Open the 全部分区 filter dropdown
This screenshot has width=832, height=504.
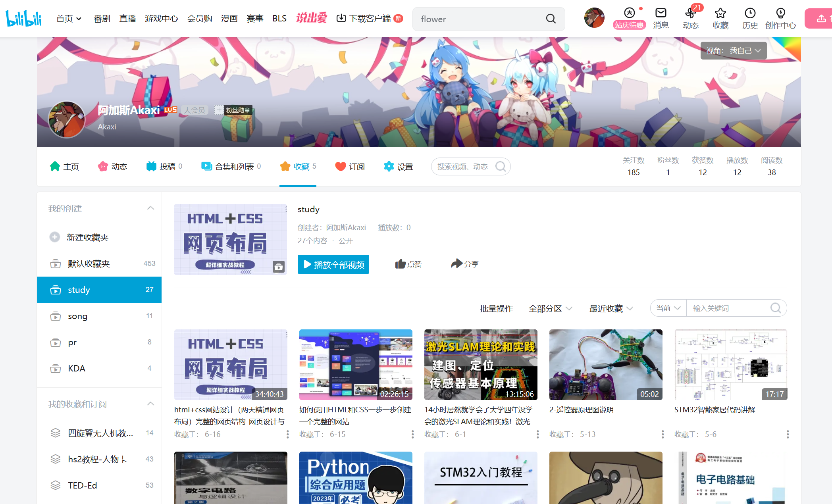[x=550, y=308]
